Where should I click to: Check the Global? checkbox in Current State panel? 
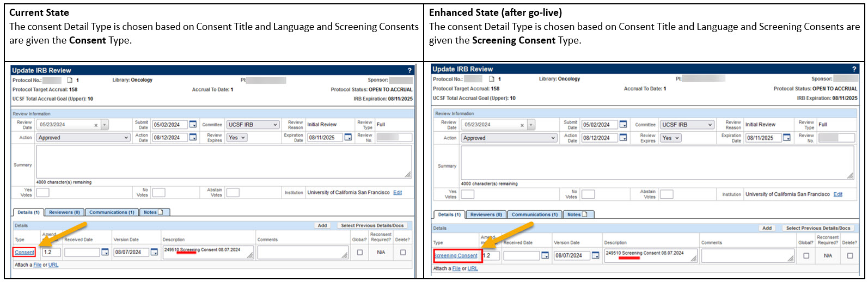(x=359, y=253)
